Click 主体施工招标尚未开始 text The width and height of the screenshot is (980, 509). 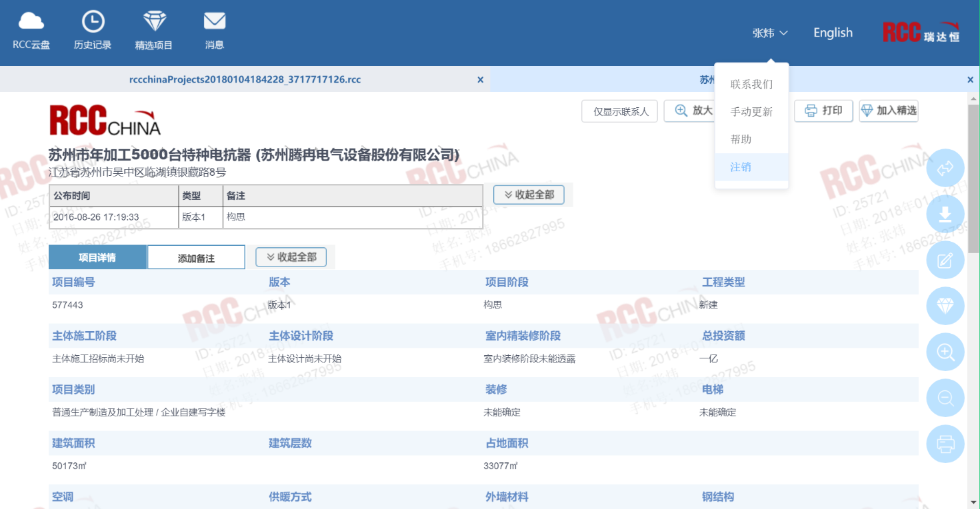tap(98, 358)
